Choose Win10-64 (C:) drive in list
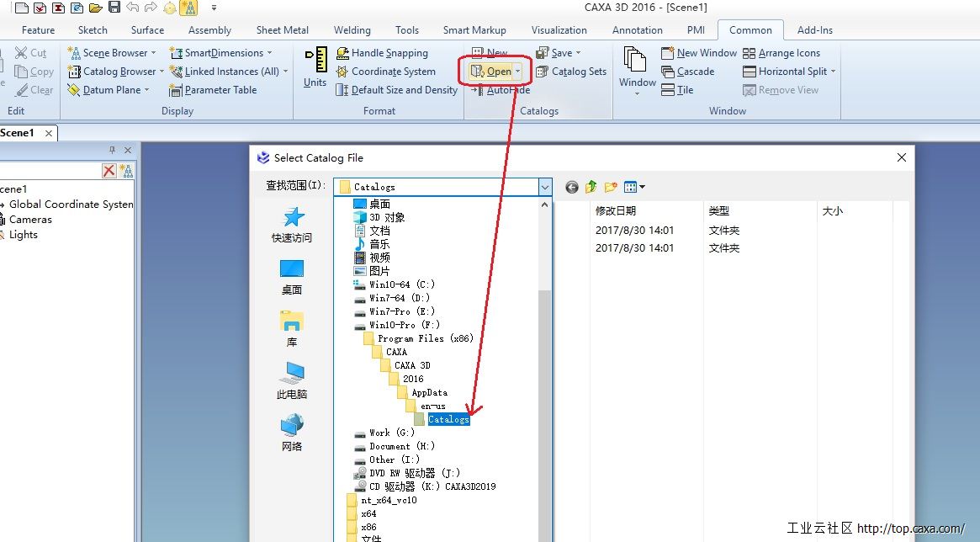Viewport: 980px width, 542px height. (394, 284)
